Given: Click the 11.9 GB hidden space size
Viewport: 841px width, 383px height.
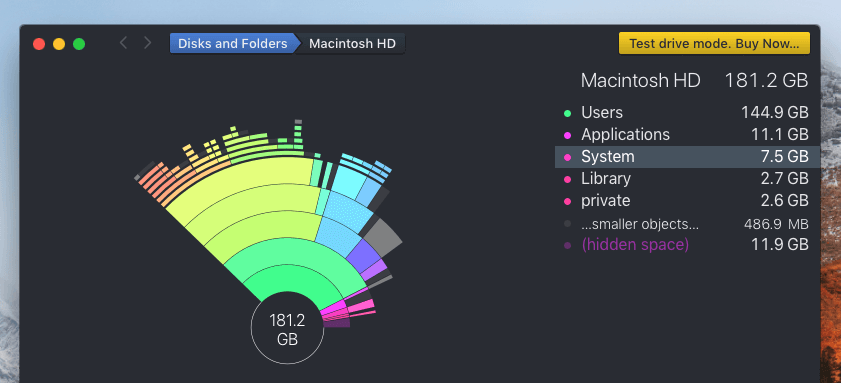Looking at the screenshot, I should coord(780,245).
